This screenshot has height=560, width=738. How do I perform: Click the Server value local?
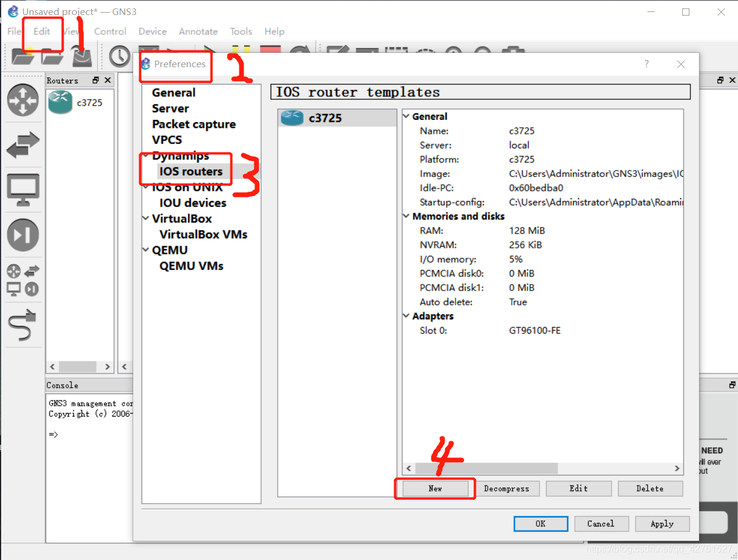tap(519, 145)
